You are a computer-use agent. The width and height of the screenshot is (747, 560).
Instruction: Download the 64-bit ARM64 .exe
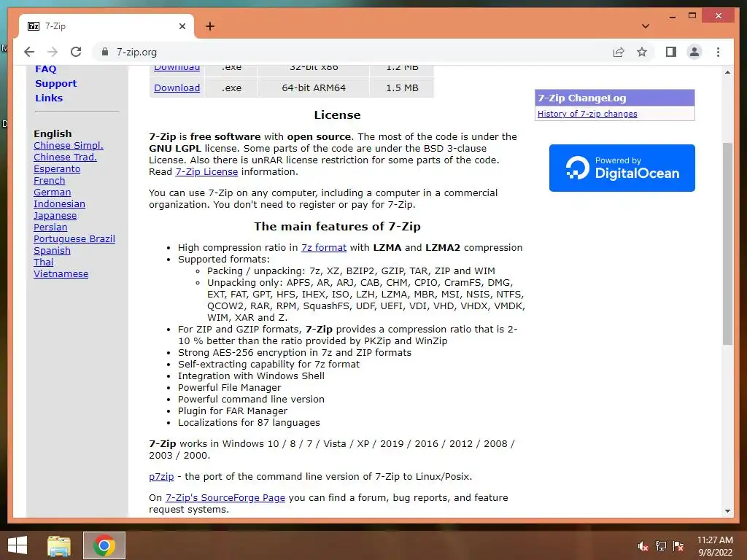point(177,87)
